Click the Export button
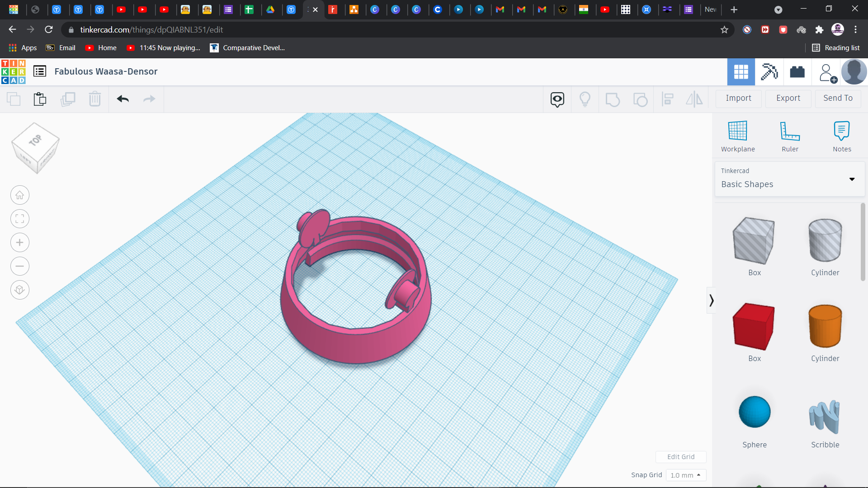The height and width of the screenshot is (488, 868). pyautogui.click(x=788, y=98)
